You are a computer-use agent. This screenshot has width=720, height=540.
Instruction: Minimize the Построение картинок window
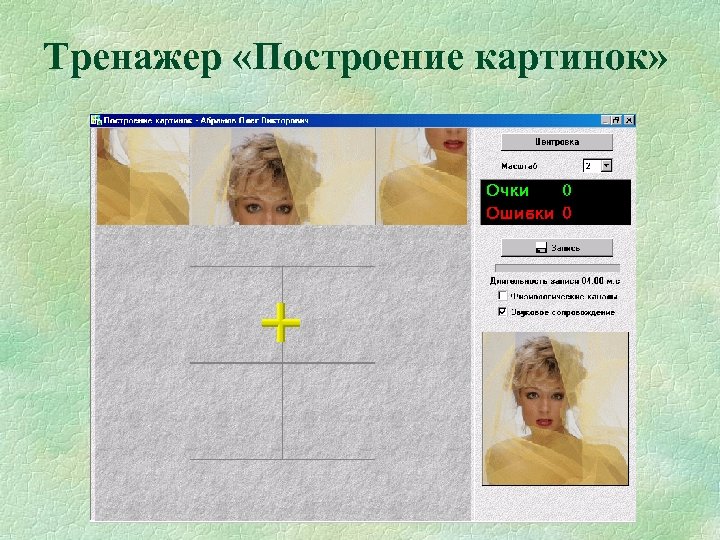click(x=606, y=120)
